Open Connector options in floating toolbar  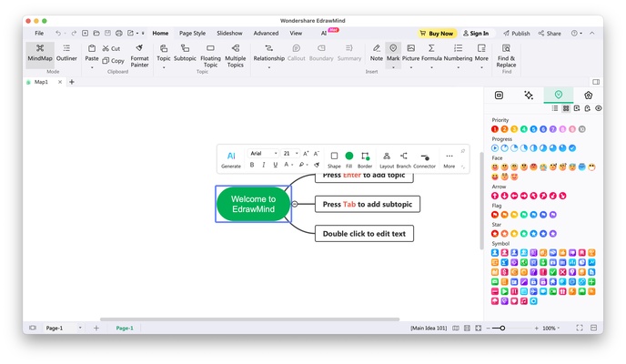point(424,159)
